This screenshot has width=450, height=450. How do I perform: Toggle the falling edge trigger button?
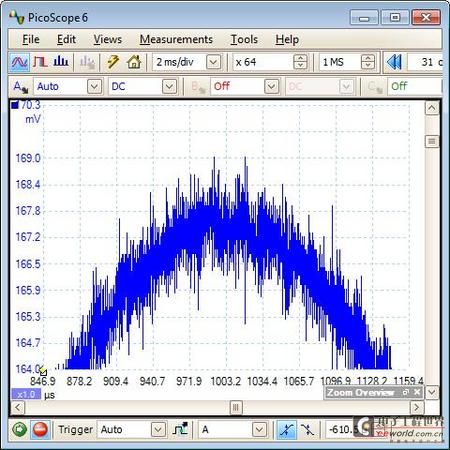[307, 429]
